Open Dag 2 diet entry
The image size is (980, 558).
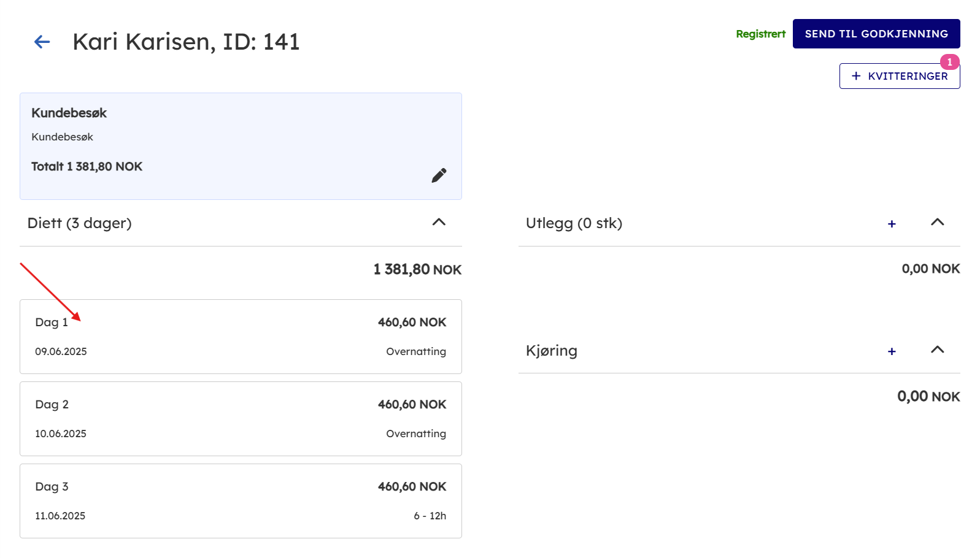click(241, 419)
